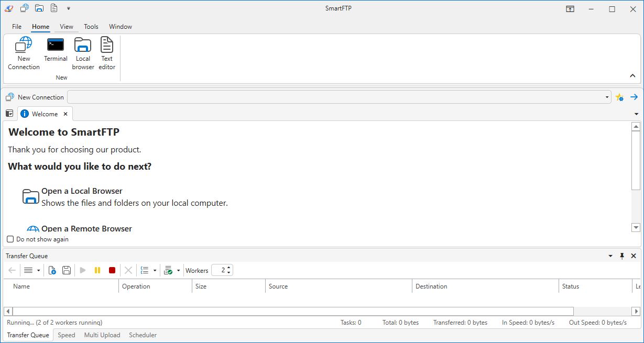The image size is (644, 343).
Task: Click the Destination column header
Action: pyautogui.click(x=486, y=286)
